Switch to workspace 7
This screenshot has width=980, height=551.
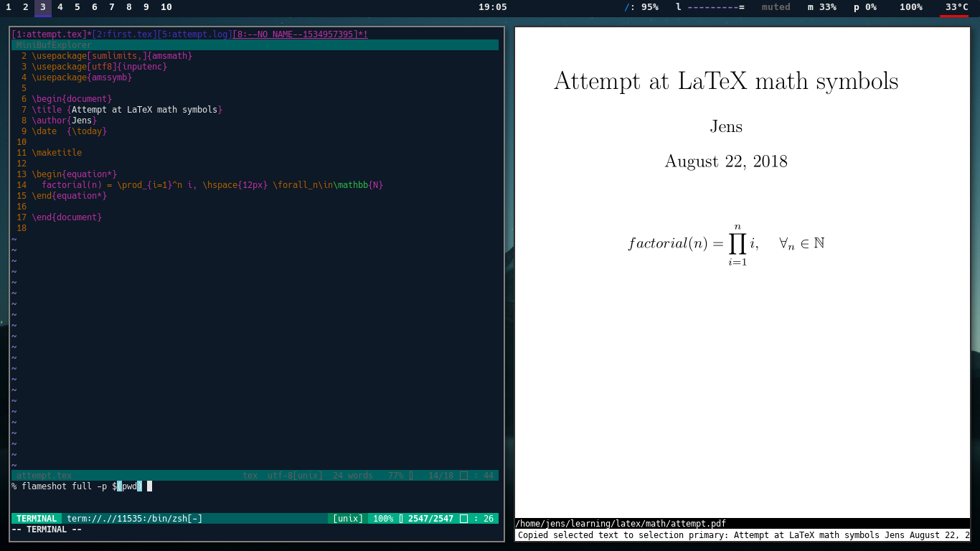tap(112, 7)
